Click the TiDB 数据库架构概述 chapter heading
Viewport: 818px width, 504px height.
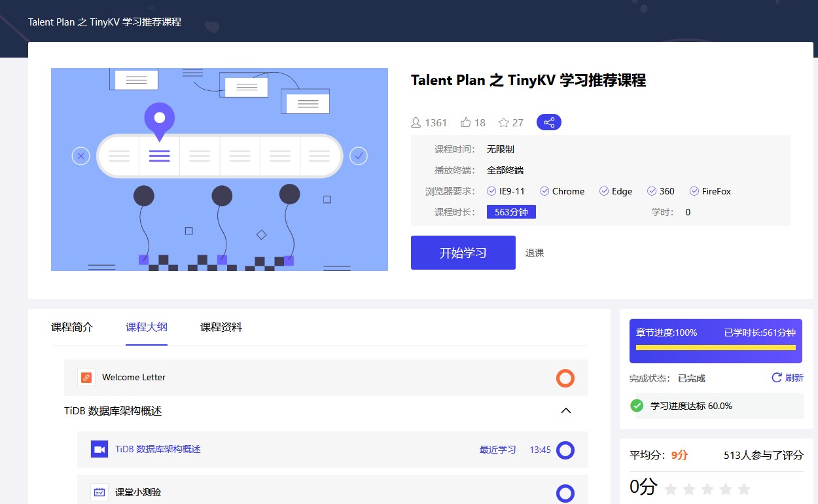(113, 411)
